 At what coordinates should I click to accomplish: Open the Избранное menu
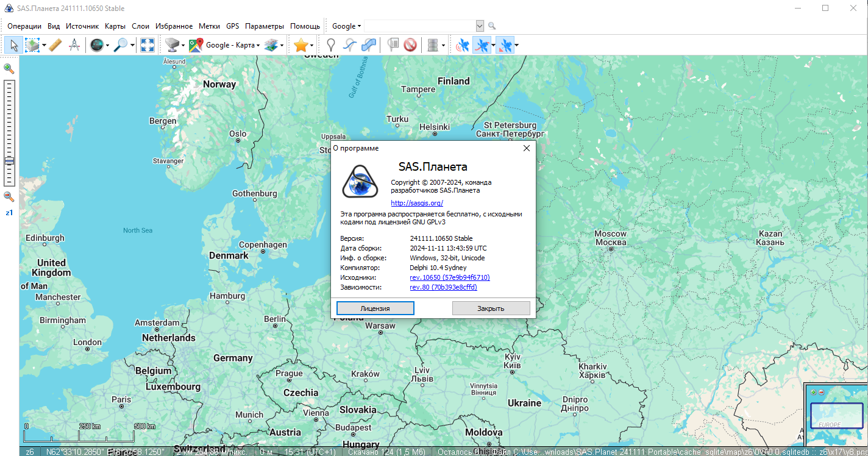(174, 26)
